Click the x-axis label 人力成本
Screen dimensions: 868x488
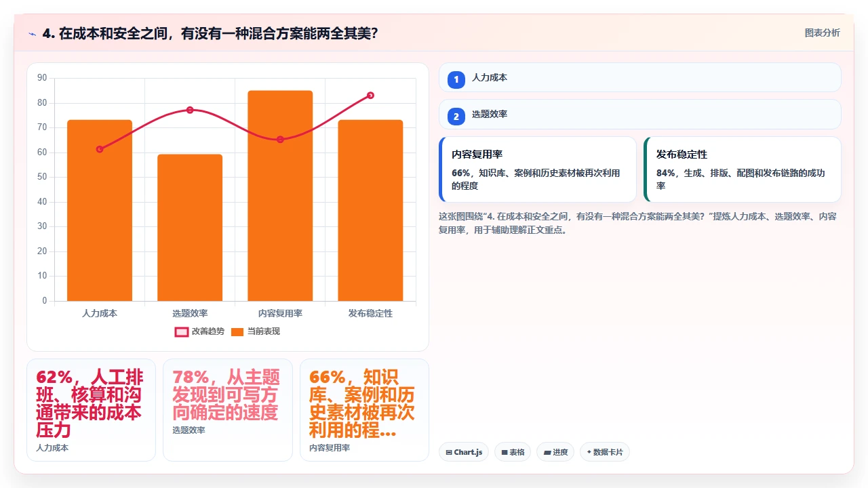(100, 313)
